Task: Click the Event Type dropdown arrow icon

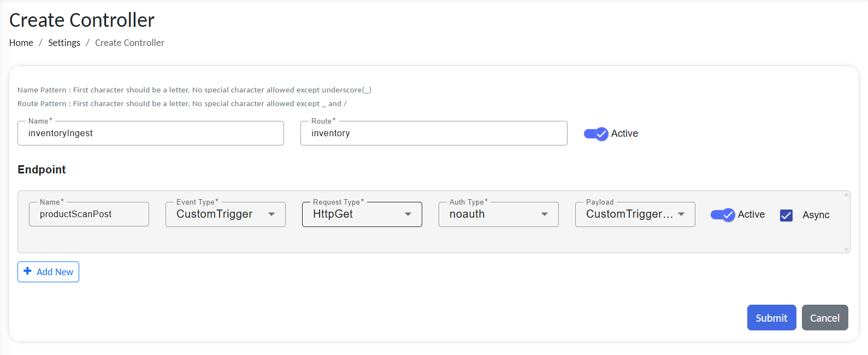Action: pyautogui.click(x=271, y=214)
